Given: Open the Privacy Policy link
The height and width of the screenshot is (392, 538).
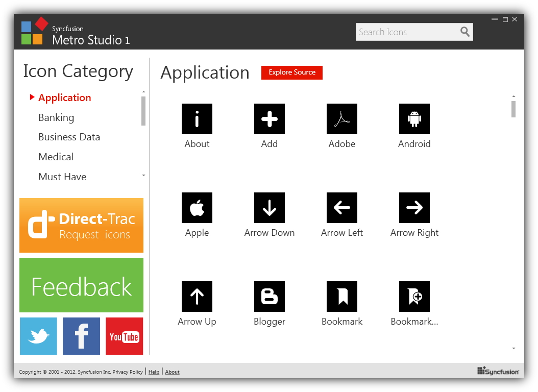Looking at the screenshot, I should click(128, 372).
